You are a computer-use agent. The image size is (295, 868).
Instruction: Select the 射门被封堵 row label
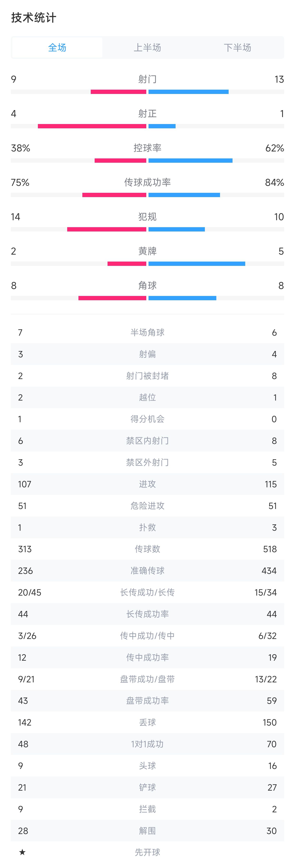[x=147, y=376]
